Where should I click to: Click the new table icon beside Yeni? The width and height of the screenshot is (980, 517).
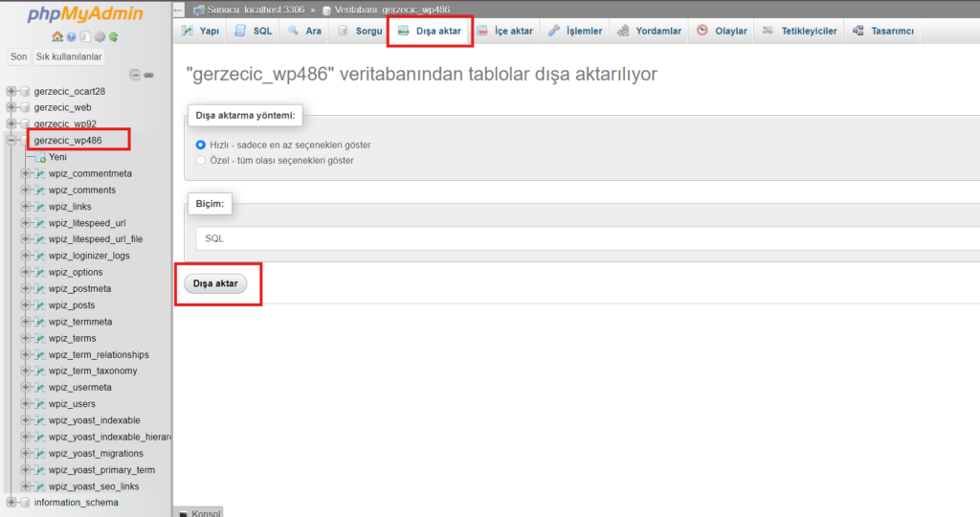[x=40, y=158]
